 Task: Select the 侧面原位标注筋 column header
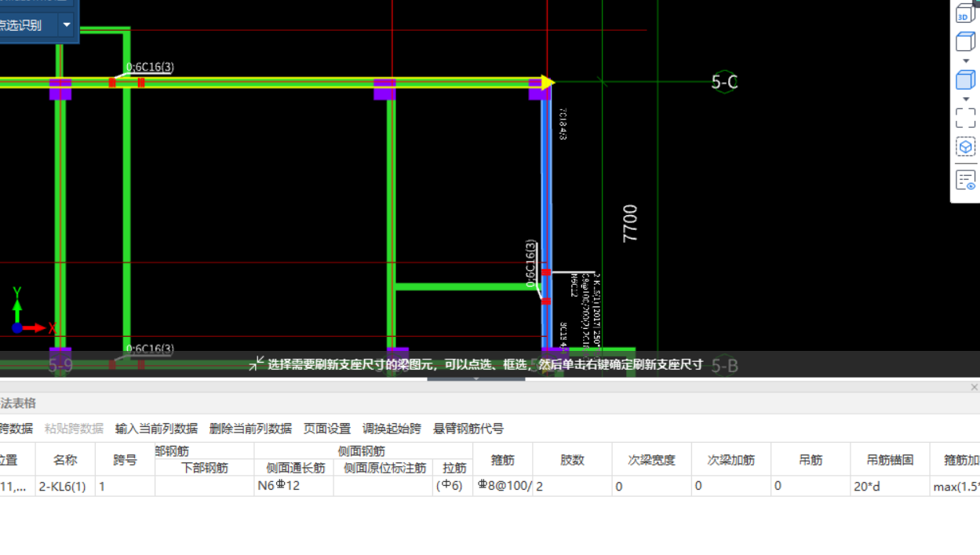coord(384,468)
